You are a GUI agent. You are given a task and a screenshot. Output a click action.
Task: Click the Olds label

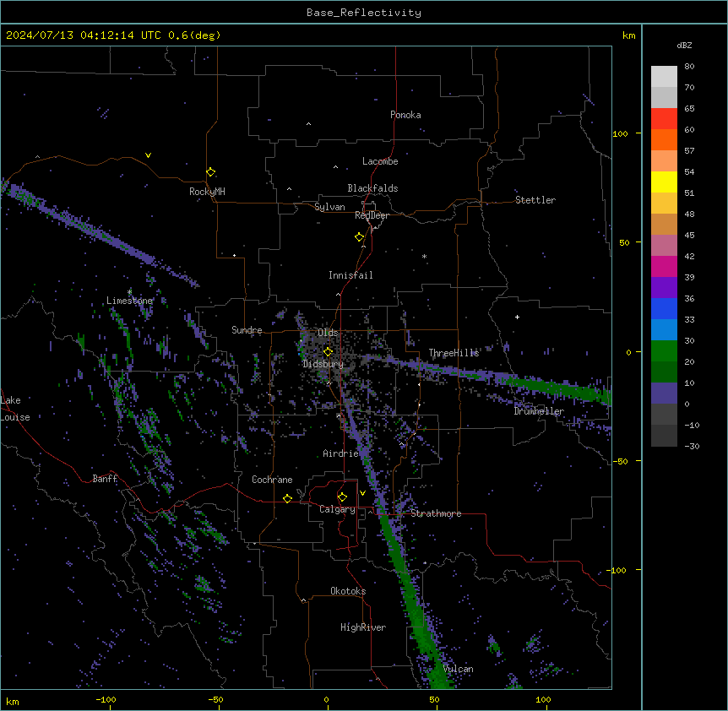pos(328,333)
